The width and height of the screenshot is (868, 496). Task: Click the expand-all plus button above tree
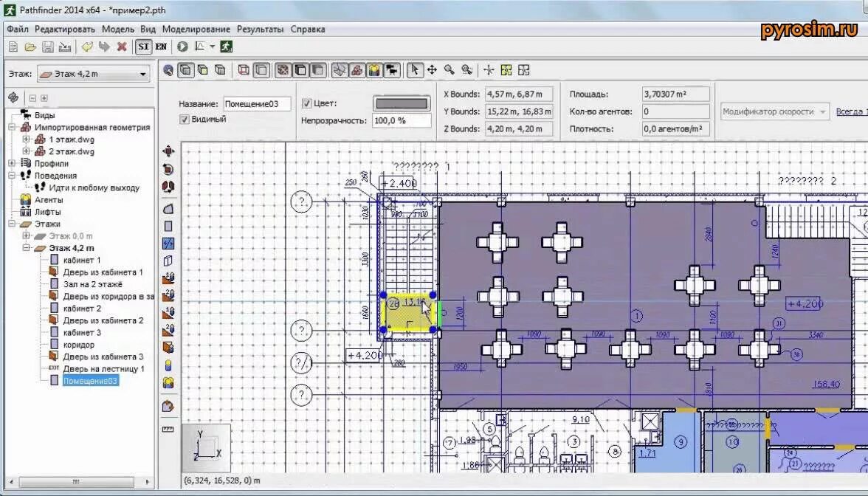point(44,98)
